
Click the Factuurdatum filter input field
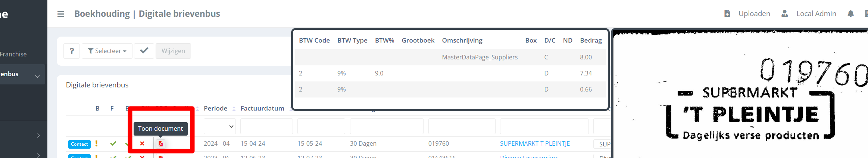pyautogui.click(x=266, y=127)
